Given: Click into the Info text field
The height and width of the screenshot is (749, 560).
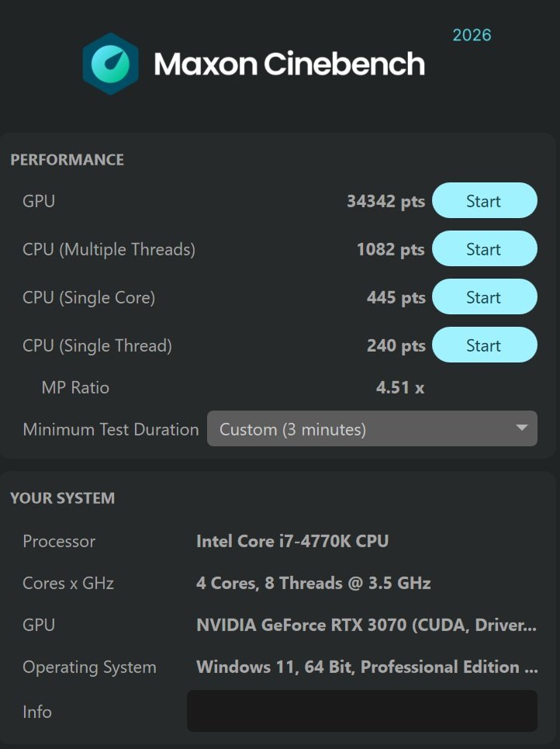Looking at the screenshot, I should coord(361,711).
